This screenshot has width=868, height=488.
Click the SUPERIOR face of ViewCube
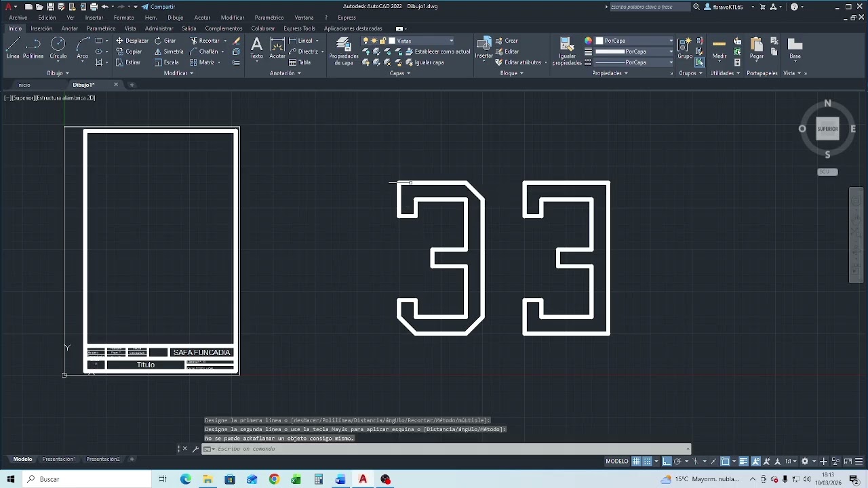827,129
